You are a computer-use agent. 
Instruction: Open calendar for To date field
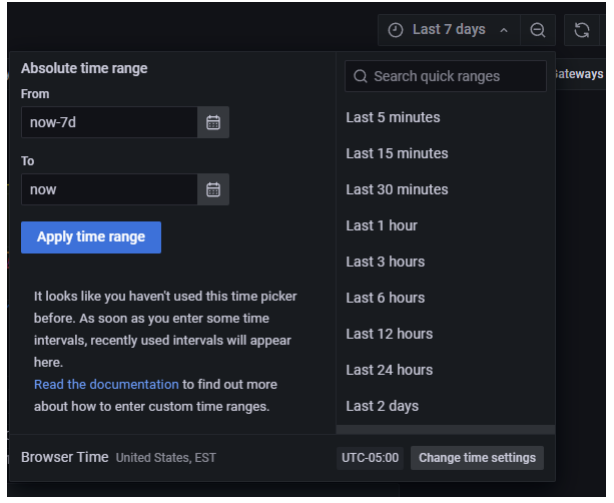coord(213,189)
